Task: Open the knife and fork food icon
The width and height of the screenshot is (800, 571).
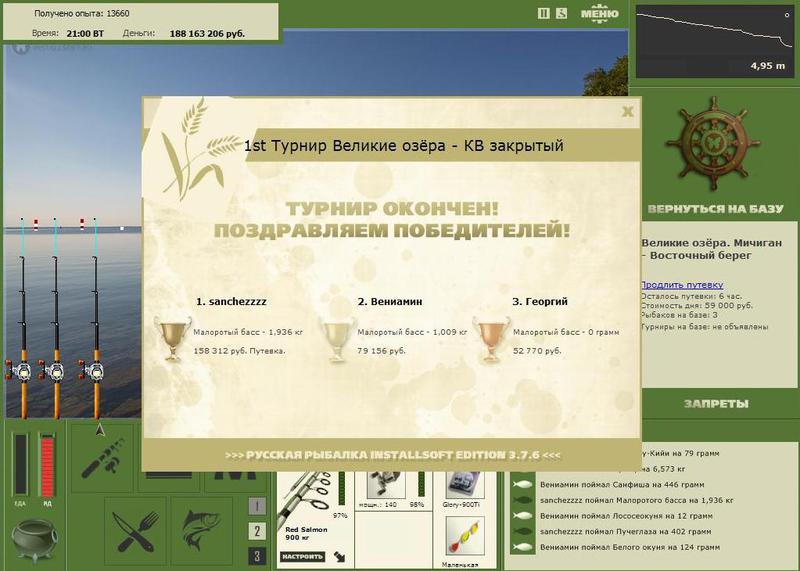Action: click(x=135, y=532)
